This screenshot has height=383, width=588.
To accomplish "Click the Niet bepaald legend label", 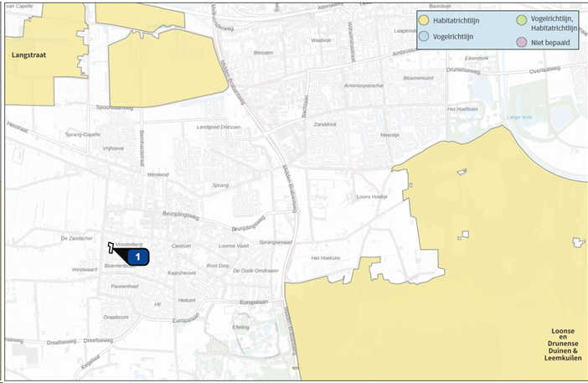I will [550, 43].
